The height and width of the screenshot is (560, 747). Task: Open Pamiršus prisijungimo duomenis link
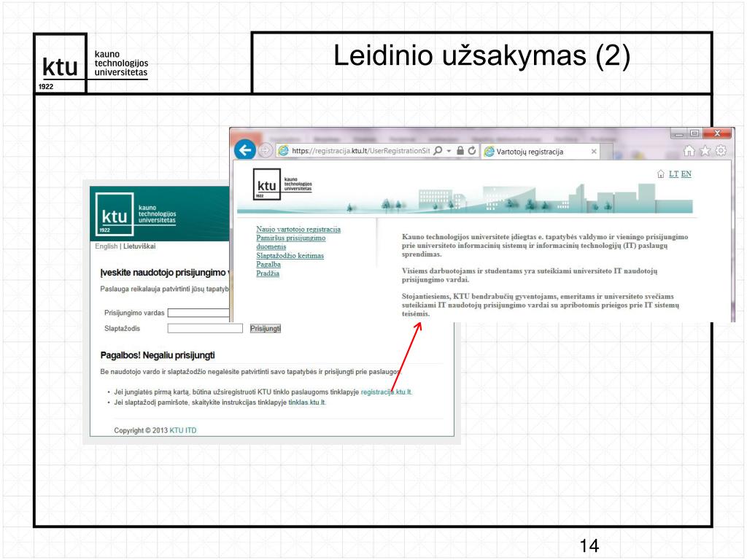click(x=290, y=242)
